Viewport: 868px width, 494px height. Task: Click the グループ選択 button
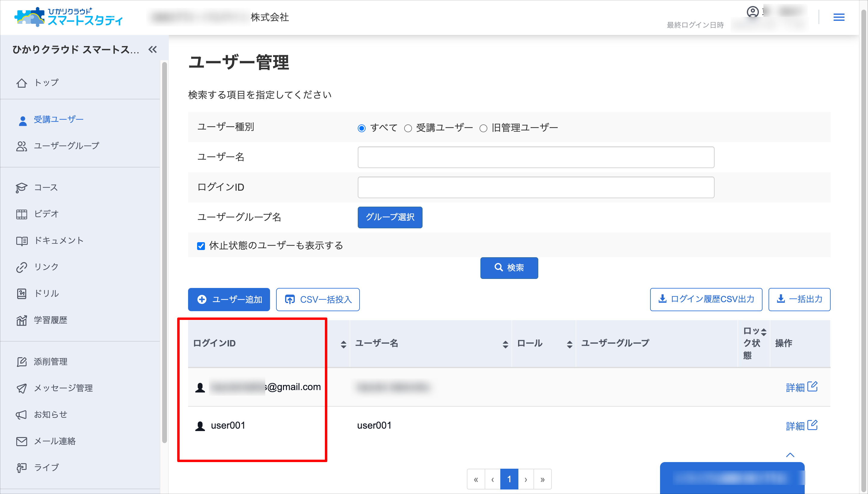[x=390, y=217]
